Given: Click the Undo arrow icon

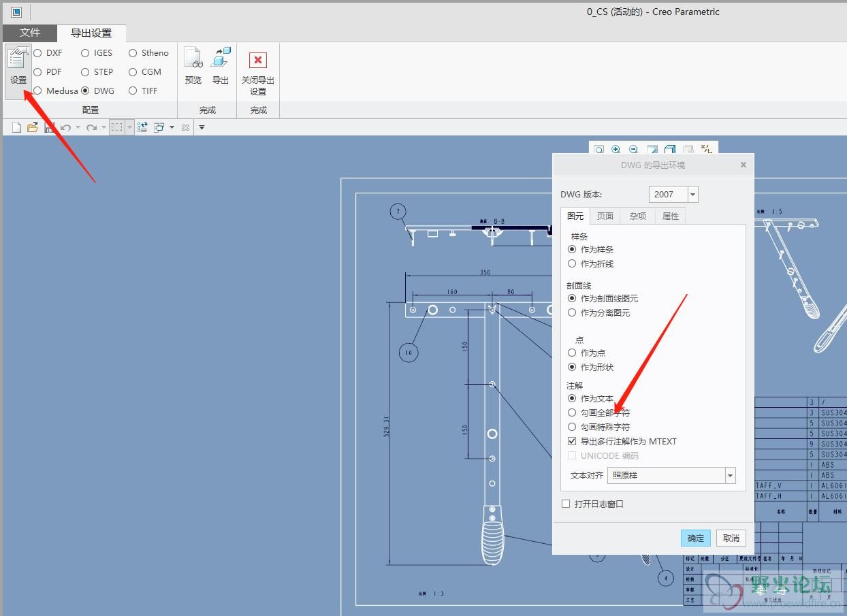Looking at the screenshot, I should (65, 127).
